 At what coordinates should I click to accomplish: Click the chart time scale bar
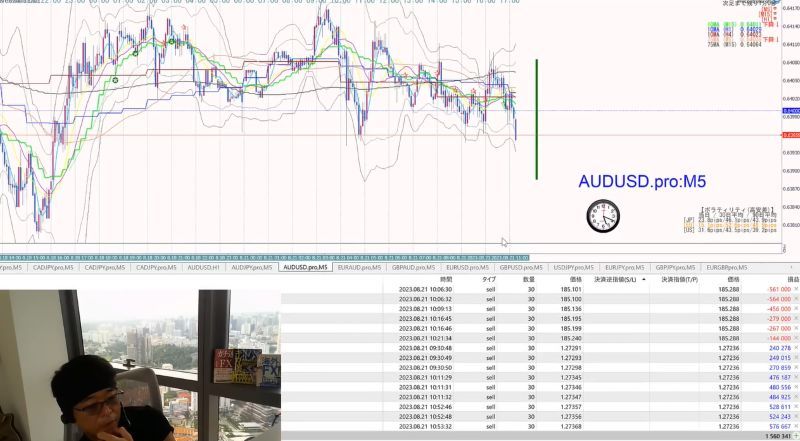pyautogui.click(x=264, y=258)
